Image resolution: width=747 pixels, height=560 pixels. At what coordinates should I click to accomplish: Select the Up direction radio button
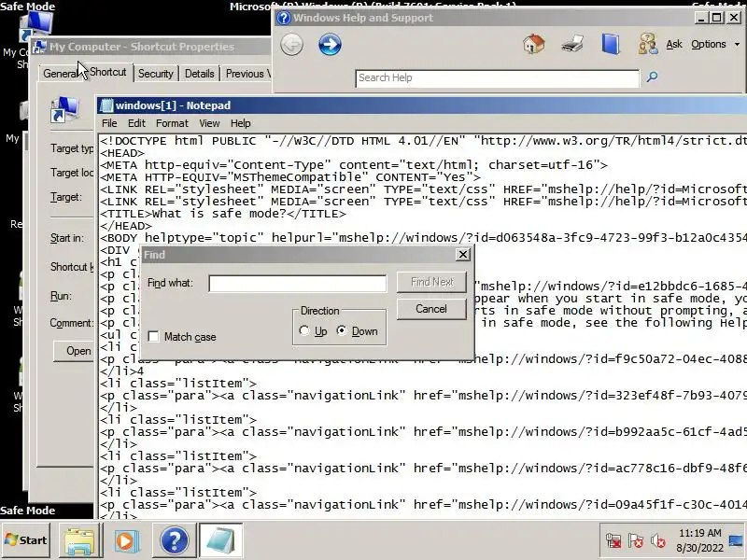coord(304,330)
